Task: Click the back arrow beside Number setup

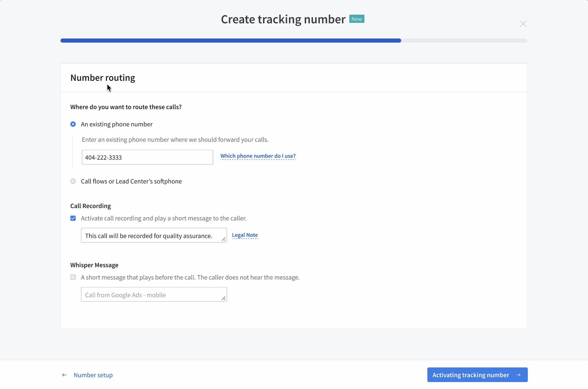Action: coord(64,375)
